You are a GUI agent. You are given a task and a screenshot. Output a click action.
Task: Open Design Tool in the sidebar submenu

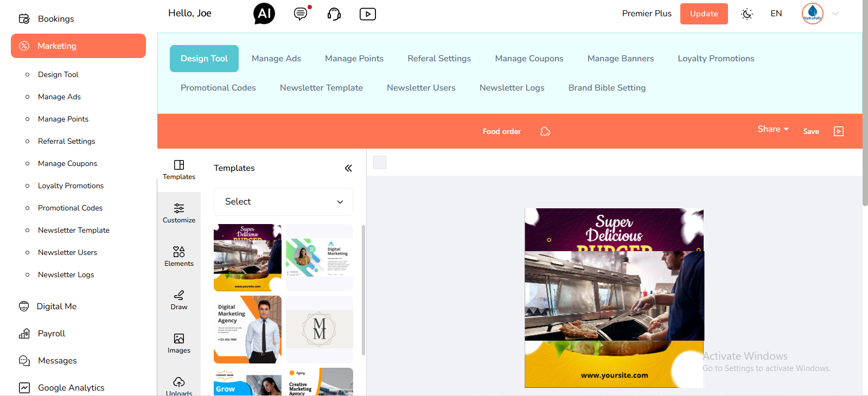point(58,74)
